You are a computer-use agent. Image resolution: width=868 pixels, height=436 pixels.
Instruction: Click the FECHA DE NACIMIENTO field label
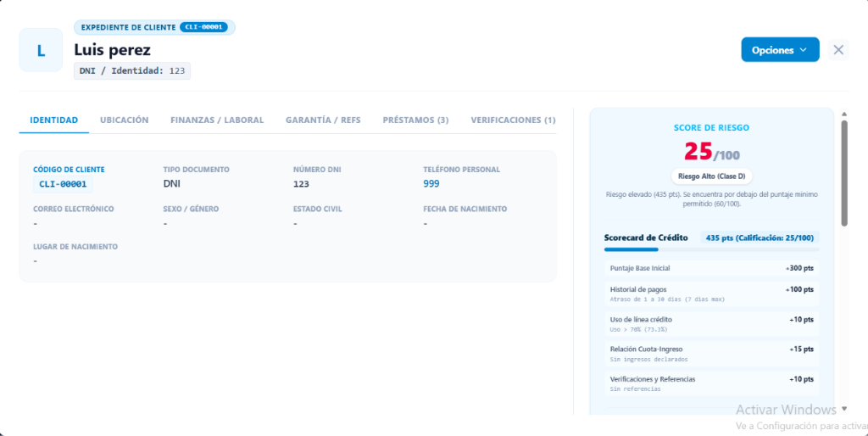465,209
